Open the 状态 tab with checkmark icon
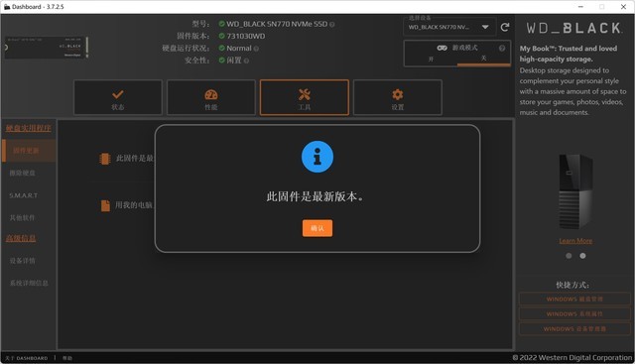This screenshot has width=635, height=364. [x=118, y=97]
